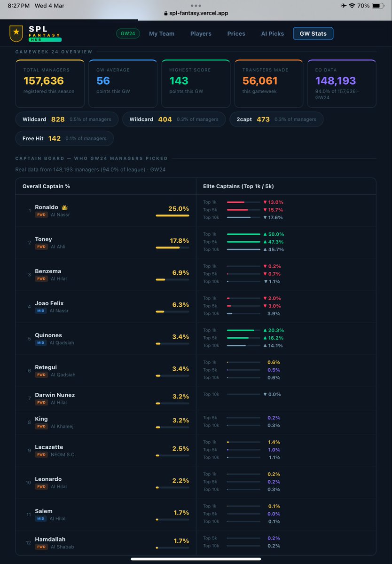Click the 56,061 transfers figure

coord(260,80)
